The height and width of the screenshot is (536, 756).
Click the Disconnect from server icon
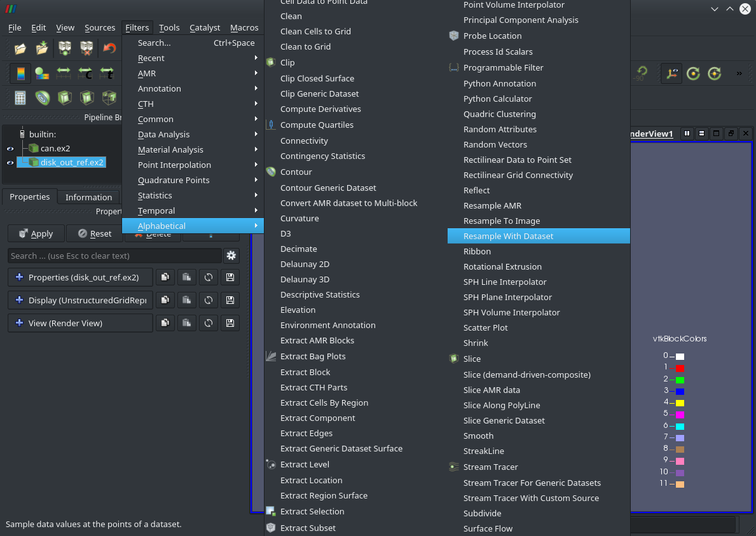coord(86,48)
